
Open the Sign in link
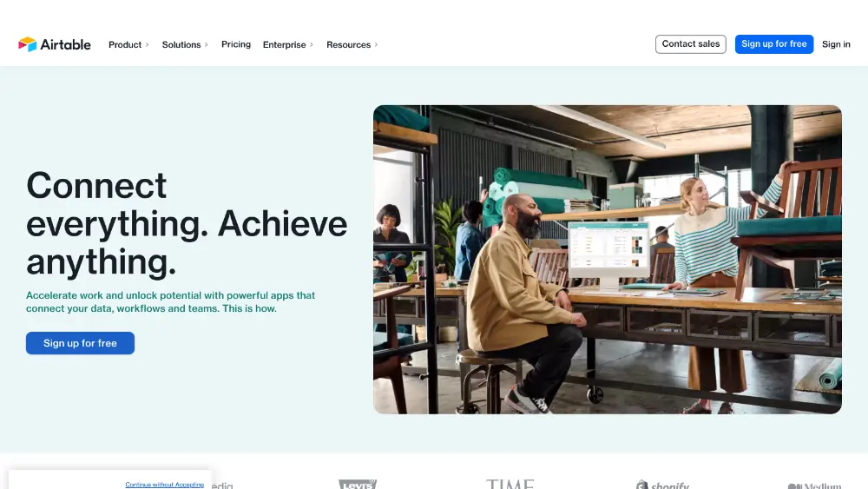pos(836,44)
